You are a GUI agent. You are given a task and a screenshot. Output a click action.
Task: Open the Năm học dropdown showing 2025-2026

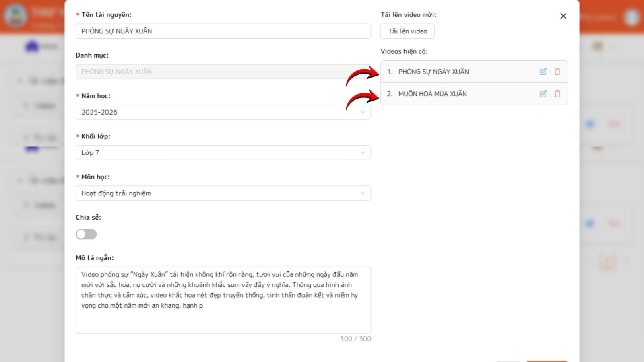(x=223, y=112)
